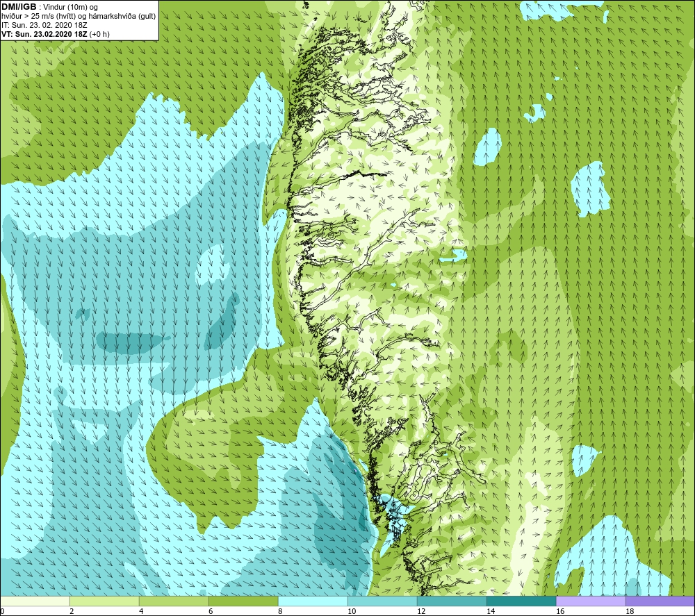Click the 12–14 m/s teal legend band

452,601
